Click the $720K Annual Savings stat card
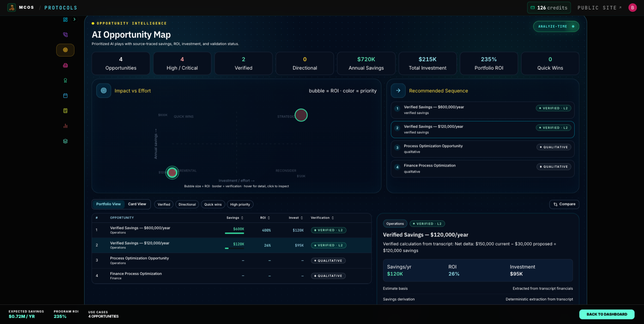Screen dimensions: 644x324 366,64
